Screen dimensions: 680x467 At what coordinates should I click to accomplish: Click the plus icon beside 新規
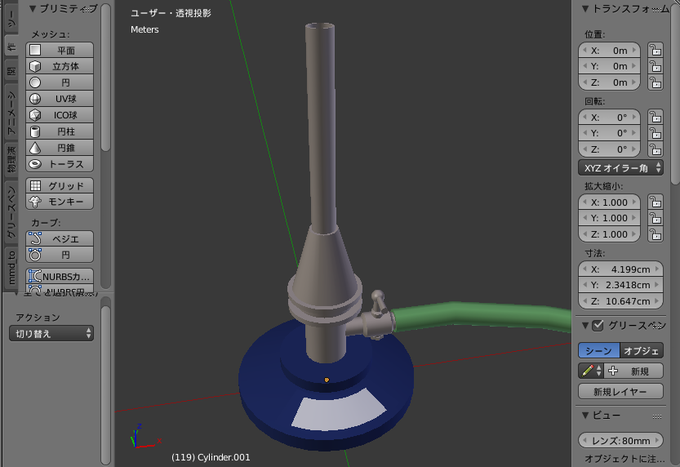[613, 371]
